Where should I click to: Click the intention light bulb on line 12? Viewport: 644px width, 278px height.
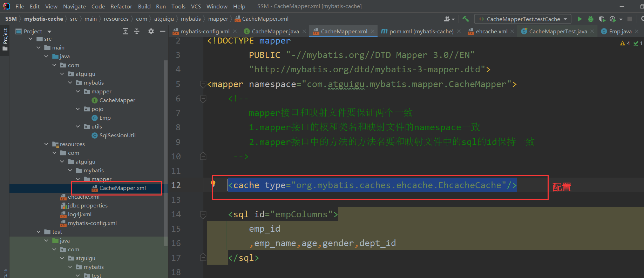[213, 183]
